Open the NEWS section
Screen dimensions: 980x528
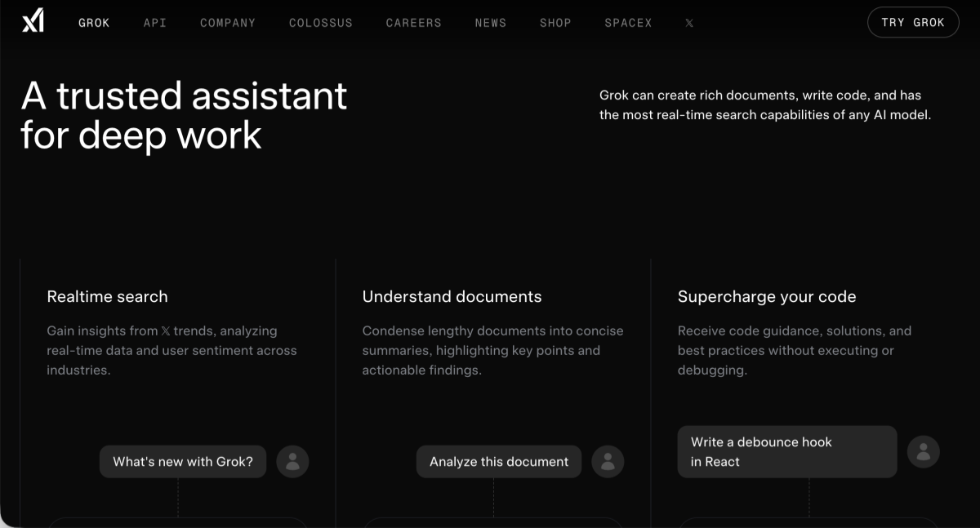click(x=490, y=23)
